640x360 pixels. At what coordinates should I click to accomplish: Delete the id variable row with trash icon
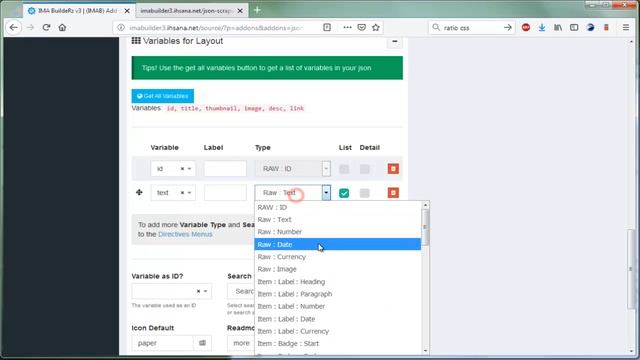point(393,169)
